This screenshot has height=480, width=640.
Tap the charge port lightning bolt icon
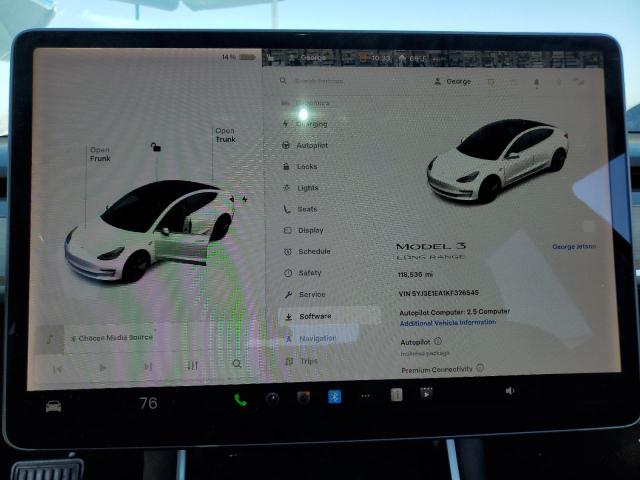[243, 199]
